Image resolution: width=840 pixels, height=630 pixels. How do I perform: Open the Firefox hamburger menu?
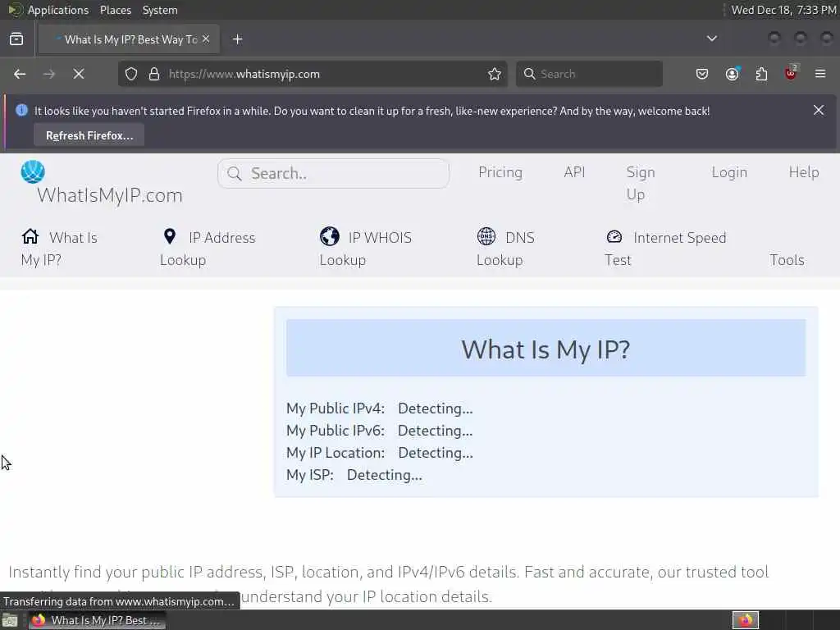[820, 74]
